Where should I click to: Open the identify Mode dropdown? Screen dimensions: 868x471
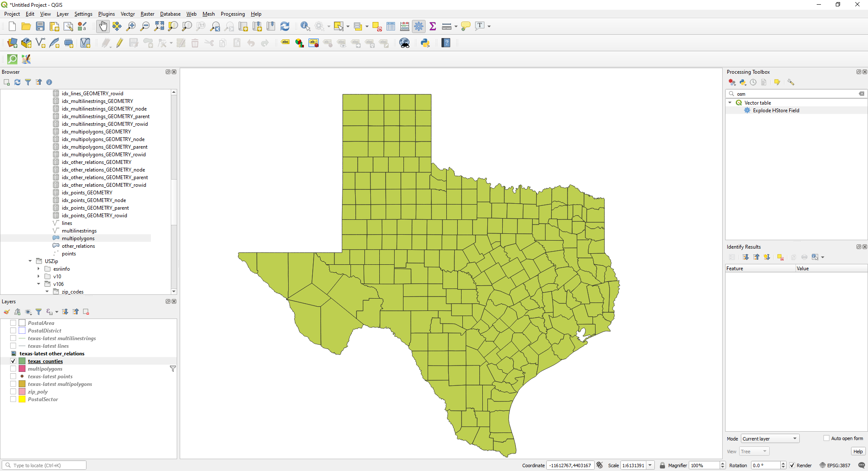(770, 438)
